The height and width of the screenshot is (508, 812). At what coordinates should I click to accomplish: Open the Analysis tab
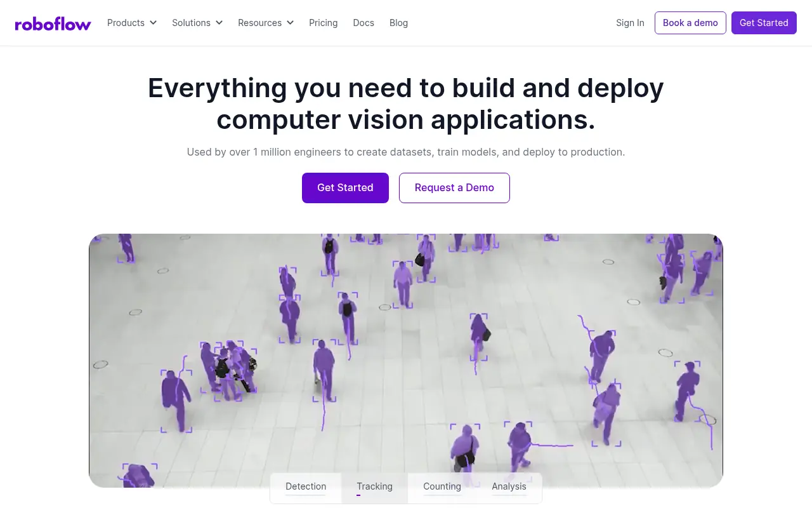[x=509, y=486]
